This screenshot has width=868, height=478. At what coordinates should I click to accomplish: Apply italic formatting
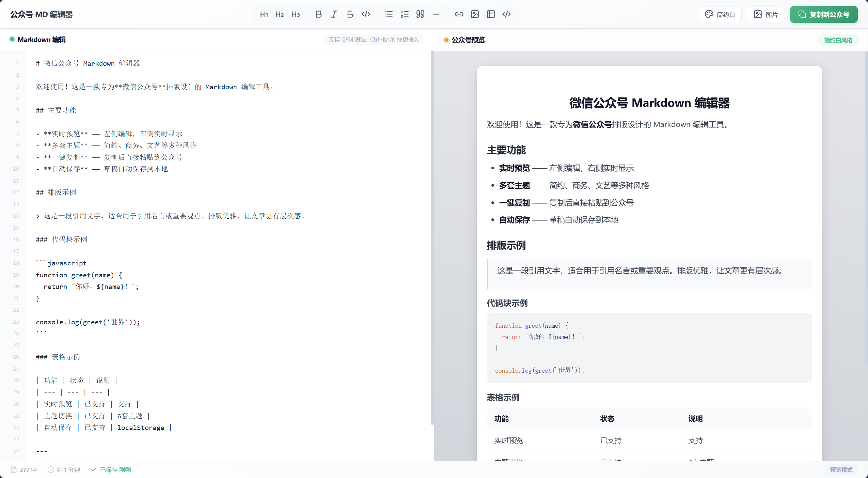pyautogui.click(x=334, y=14)
